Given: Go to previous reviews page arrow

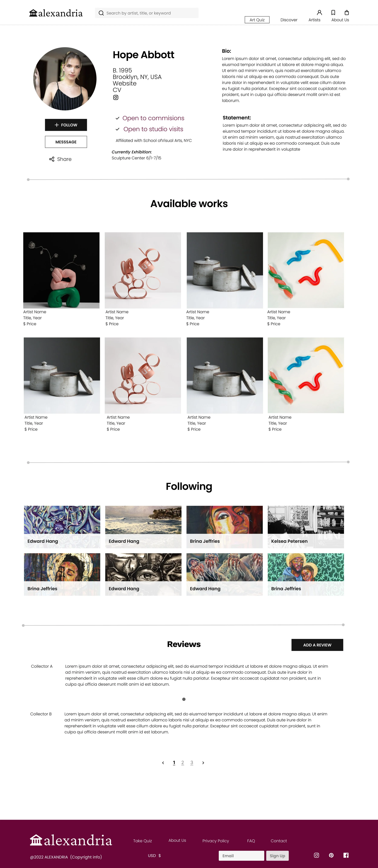Looking at the screenshot, I should [163, 763].
